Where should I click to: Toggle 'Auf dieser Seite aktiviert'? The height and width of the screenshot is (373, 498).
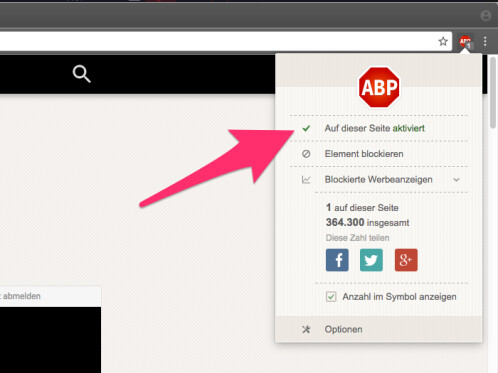click(x=379, y=128)
